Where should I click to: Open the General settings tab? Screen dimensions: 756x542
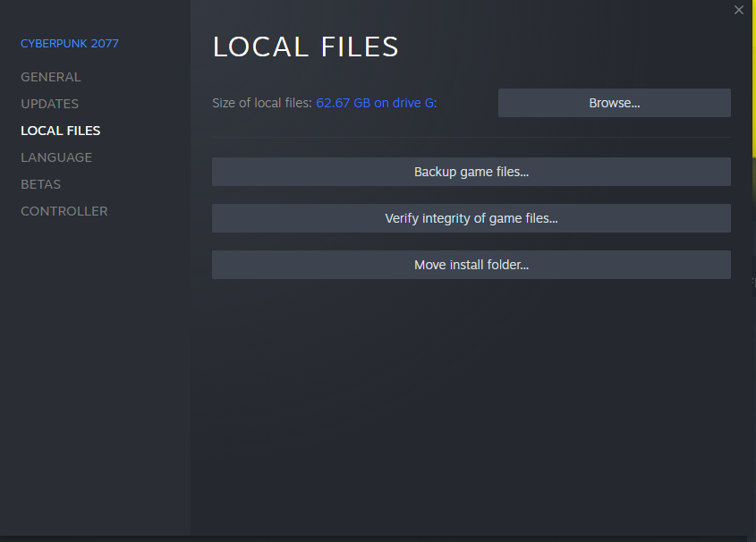[51, 77]
